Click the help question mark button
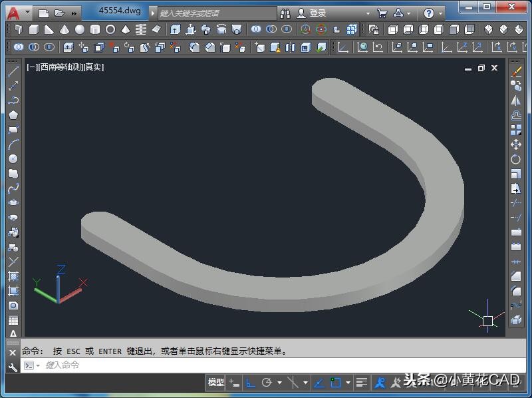 [430, 12]
